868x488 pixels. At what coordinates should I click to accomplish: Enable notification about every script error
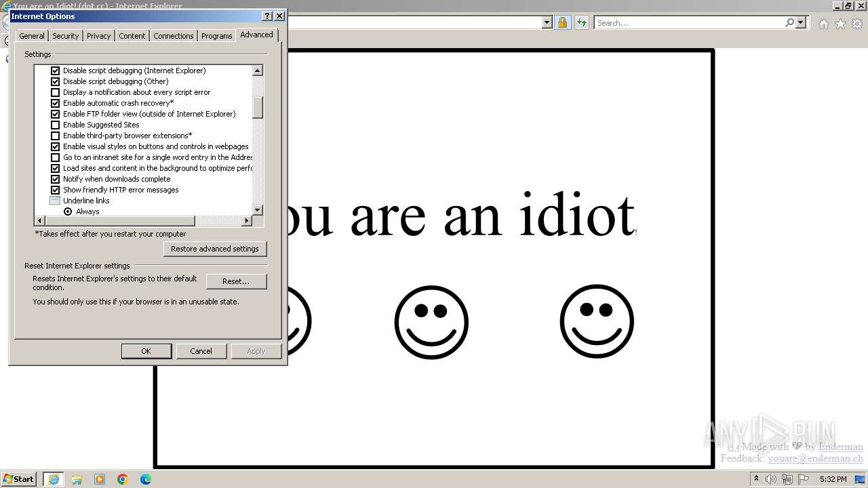[x=56, y=92]
